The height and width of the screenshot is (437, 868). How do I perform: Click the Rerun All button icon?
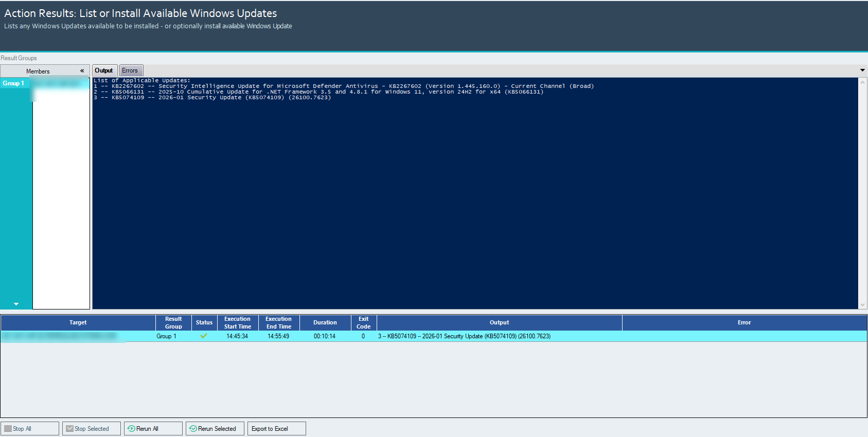pos(131,429)
